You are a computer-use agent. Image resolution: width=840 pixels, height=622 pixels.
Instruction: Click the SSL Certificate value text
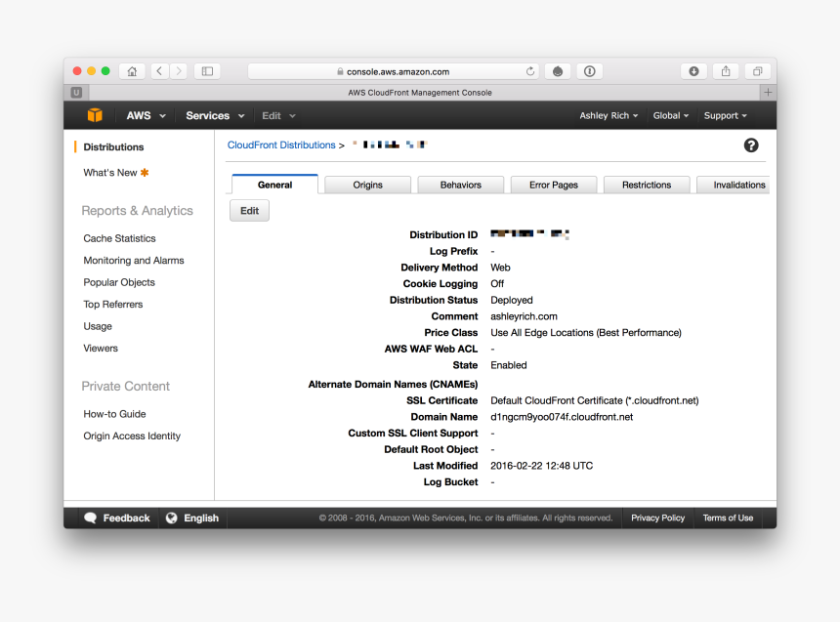tap(595, 400)
